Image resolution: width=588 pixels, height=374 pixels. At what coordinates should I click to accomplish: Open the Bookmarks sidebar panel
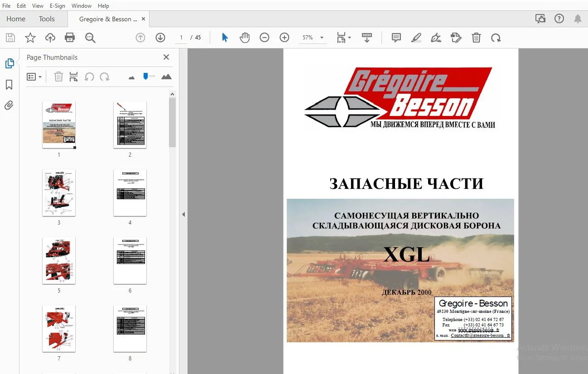(9, 85)
